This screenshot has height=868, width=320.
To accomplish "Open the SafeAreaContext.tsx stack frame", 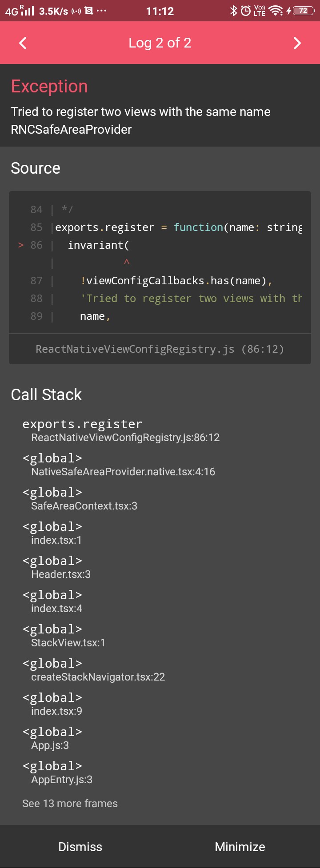I will coord(84,498).
